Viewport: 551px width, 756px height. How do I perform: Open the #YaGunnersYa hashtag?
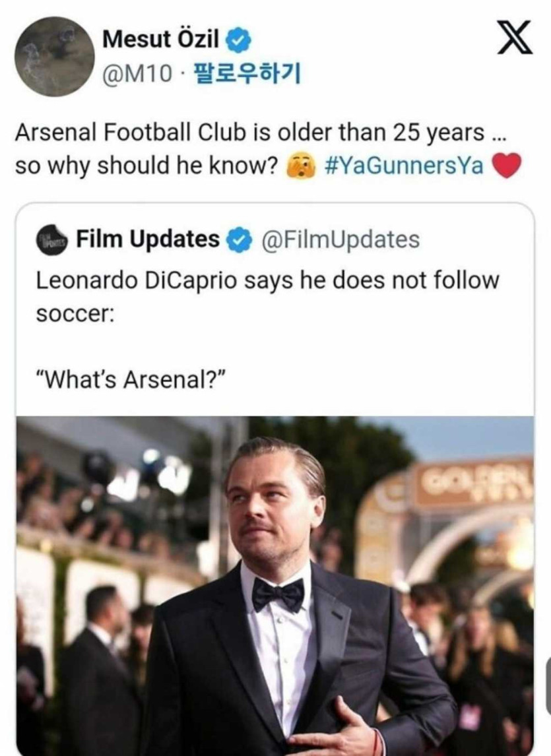(x=404, y=165)
